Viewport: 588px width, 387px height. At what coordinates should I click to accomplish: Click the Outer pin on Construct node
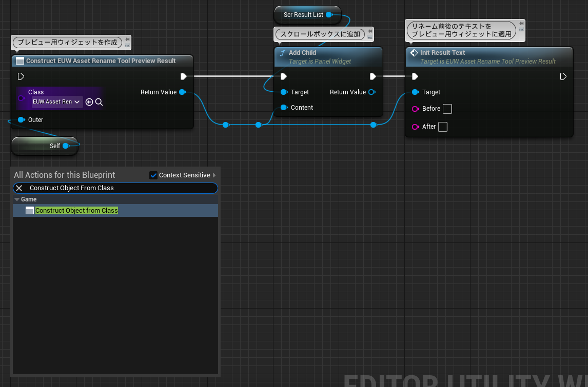click(22, 120)
